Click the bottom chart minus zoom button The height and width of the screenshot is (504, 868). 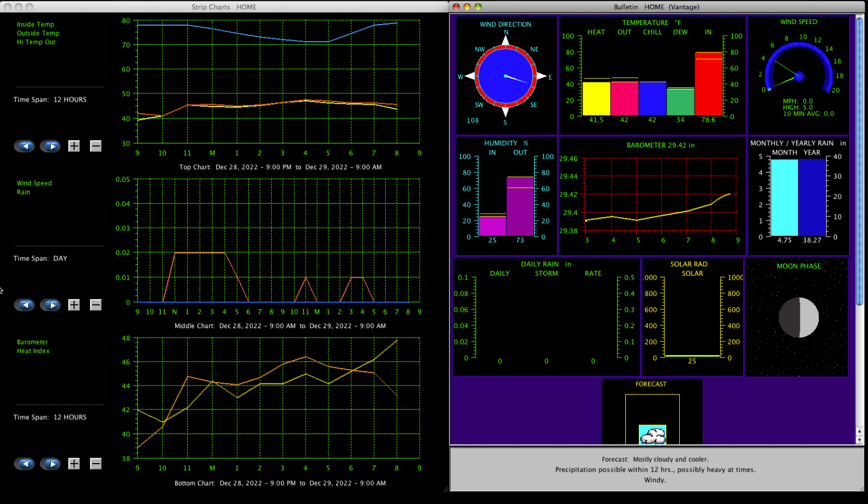click(95, 464)
